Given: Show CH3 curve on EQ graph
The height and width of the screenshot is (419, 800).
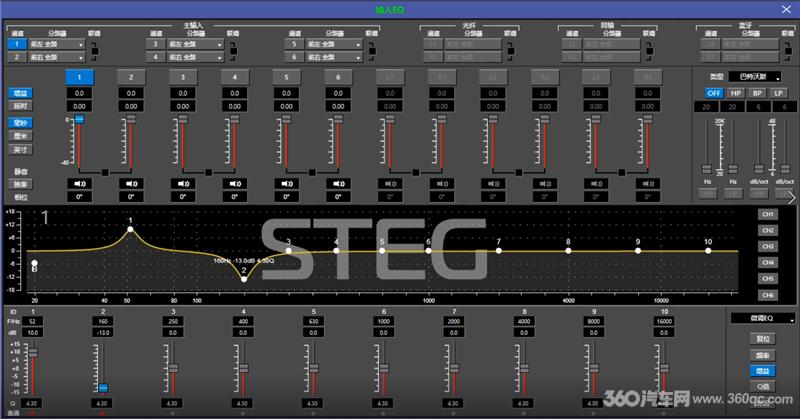Looking at the screenshot, I should [x=768, y=247].
